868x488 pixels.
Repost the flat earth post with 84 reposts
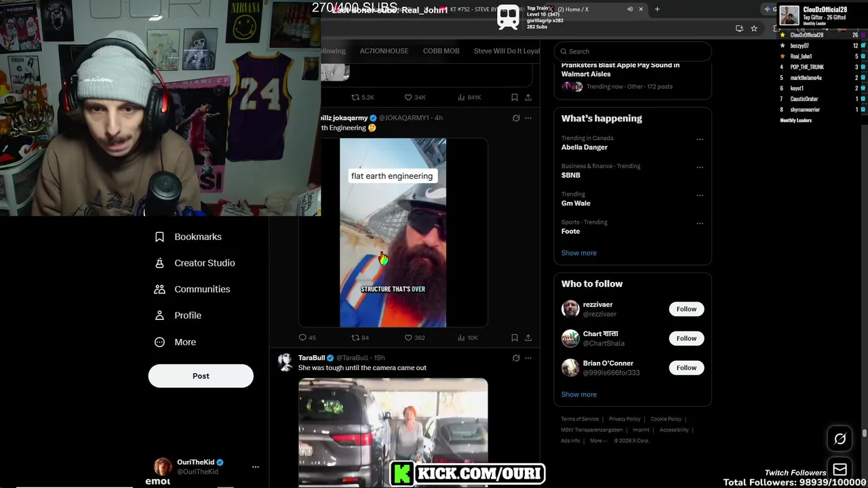(360, 338)
